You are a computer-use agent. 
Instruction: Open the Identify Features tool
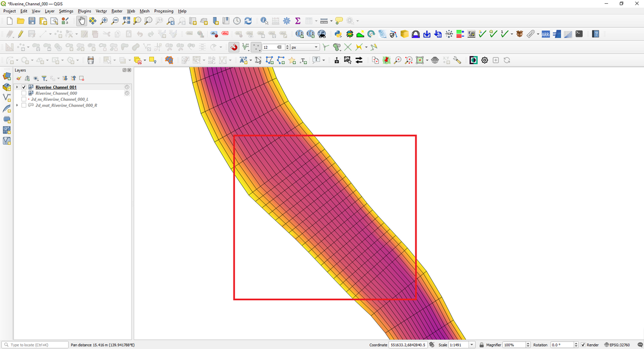pos(265,21)
